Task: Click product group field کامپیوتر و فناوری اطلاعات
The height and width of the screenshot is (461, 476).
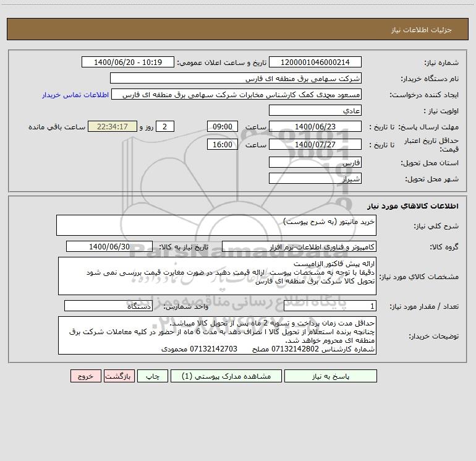Action: point(299,246)
